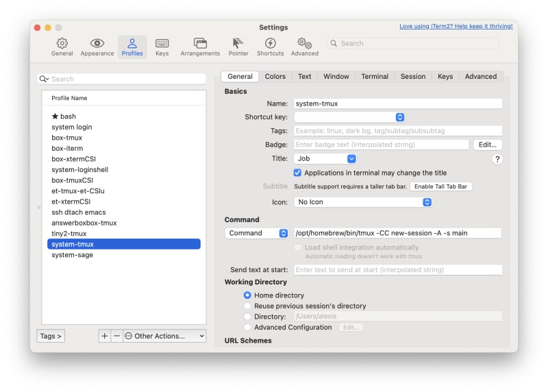Select the box-iterm profile
Viewport: 548px width, 392px height.
[124, 148]
